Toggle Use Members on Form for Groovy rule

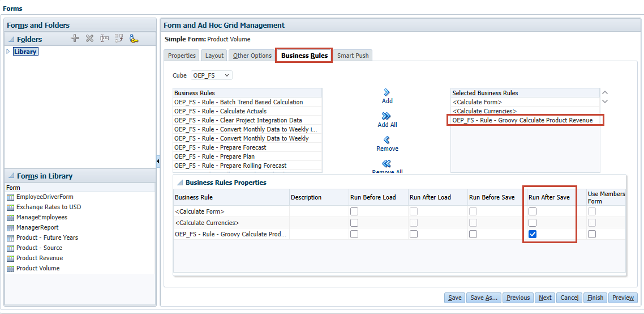592,234
